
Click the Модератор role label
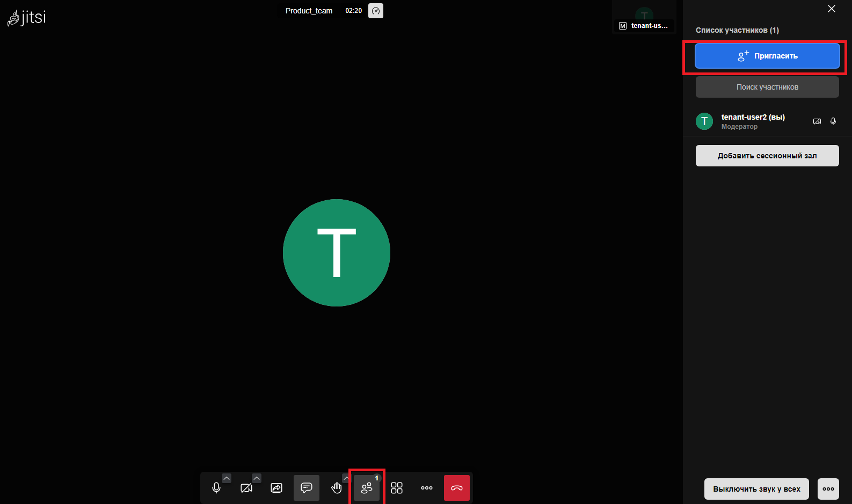click(x=739, y=127)
